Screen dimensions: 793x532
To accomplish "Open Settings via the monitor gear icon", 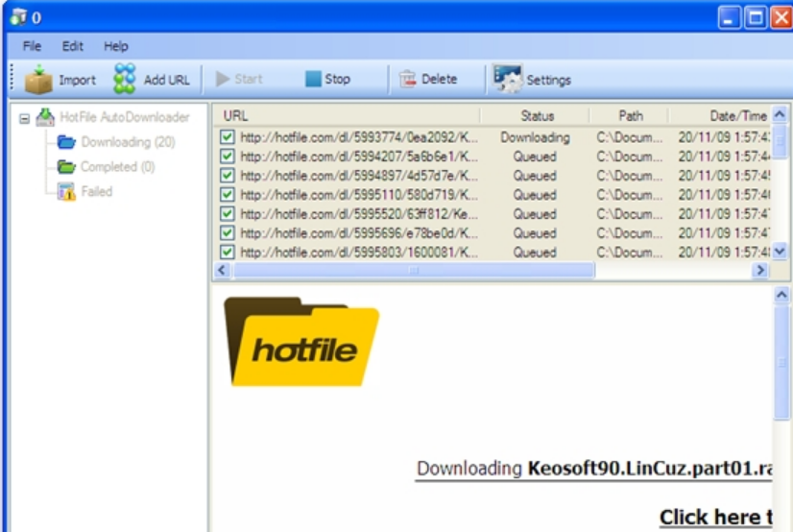I will tap(507, 79).
